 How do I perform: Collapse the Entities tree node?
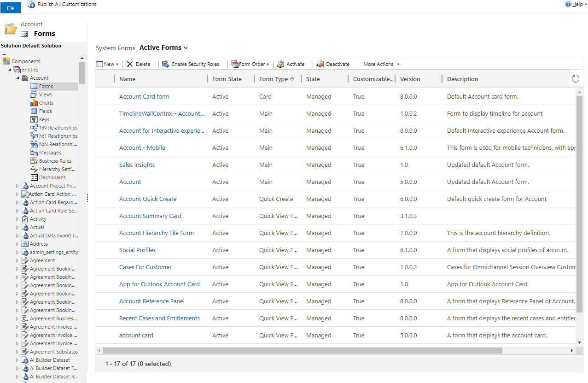(11, 69)
